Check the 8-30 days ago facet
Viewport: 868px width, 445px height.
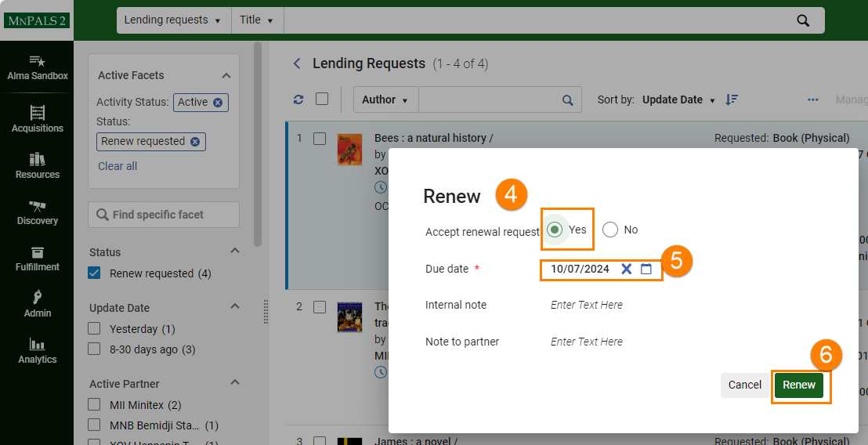pyautogui.click(x=94, y=349)
